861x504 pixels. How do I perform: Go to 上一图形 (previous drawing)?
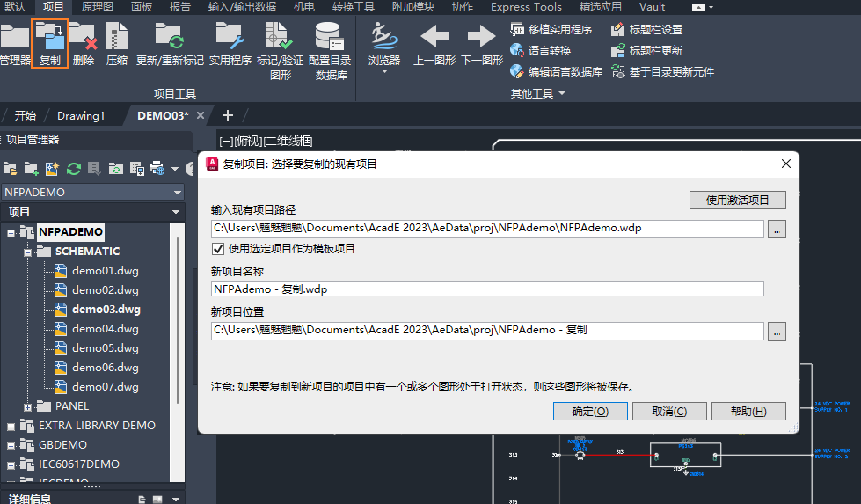pos(434,44)
